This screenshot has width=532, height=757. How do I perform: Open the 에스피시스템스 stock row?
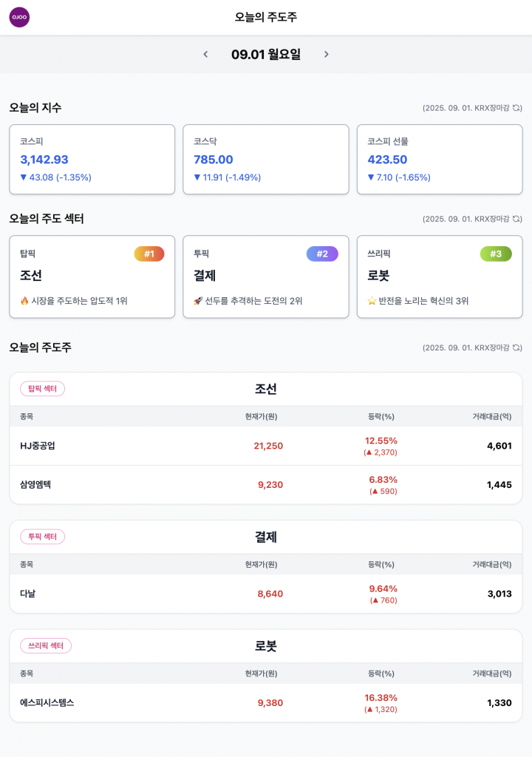pyautogui.click(x=265, y=703)
